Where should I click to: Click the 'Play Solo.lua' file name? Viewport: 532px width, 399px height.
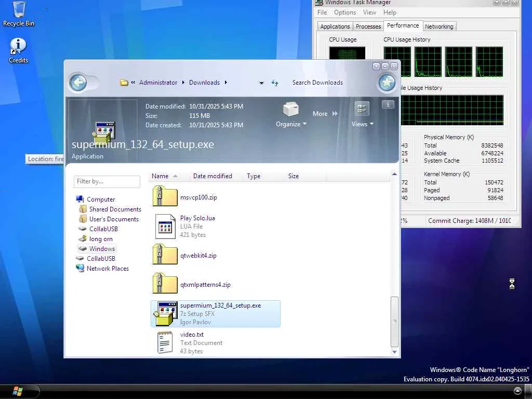pyautogui.click(x=197, y=218)
